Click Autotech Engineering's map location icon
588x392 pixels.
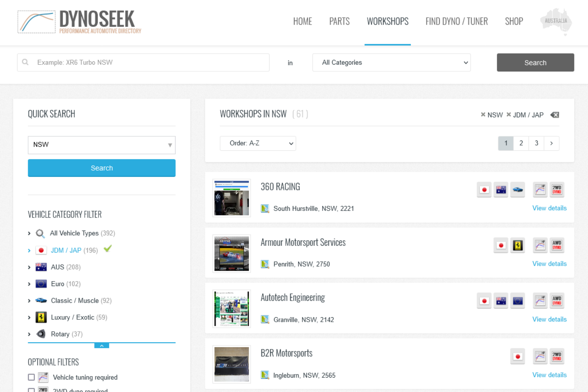[265, 319]
